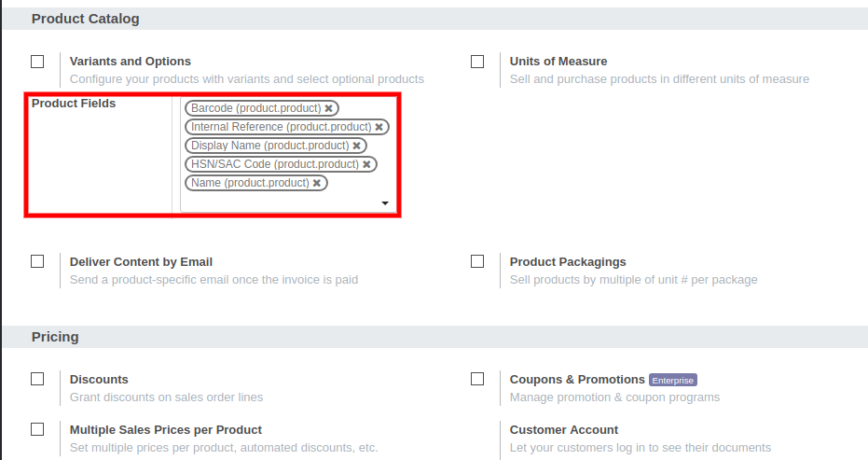Click the Pricing section header
Image resolution: width=868 pixels, height=460 pixels.
[x=55, y=337]
